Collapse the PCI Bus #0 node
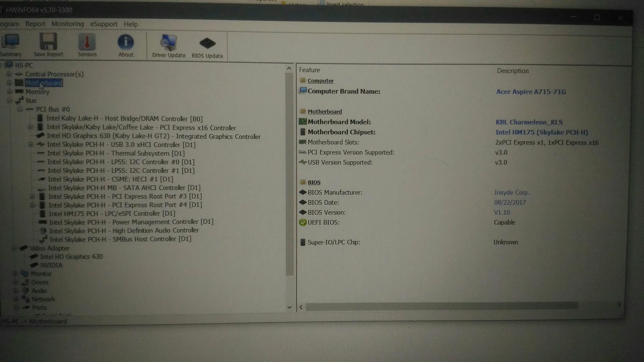 [x=20, y=109]
